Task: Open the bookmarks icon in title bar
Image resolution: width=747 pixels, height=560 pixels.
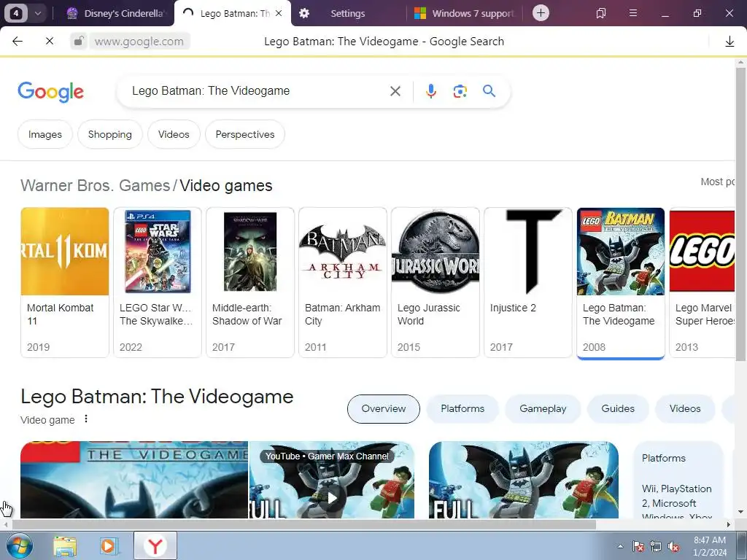Action: [601, 13]
